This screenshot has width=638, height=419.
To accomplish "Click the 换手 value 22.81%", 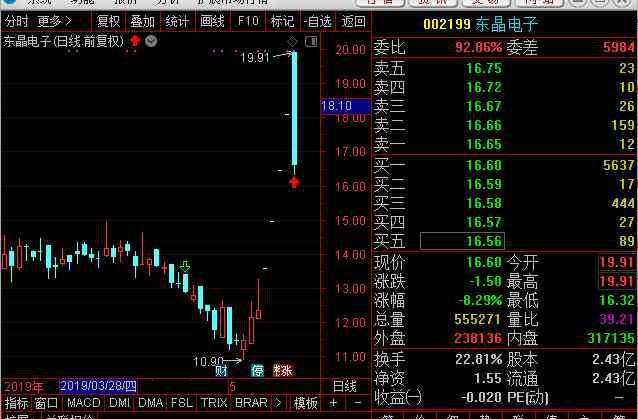I will tap(478, 359).
